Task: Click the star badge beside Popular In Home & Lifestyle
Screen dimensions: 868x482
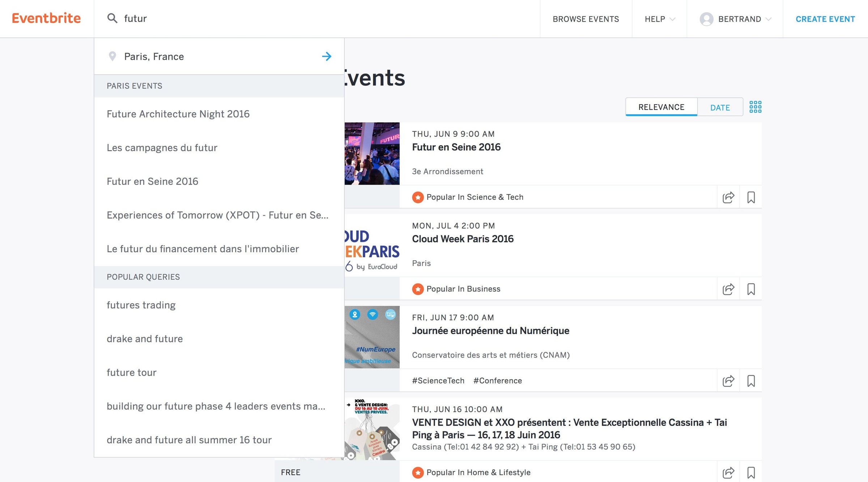Action: (x=418, y=472)
